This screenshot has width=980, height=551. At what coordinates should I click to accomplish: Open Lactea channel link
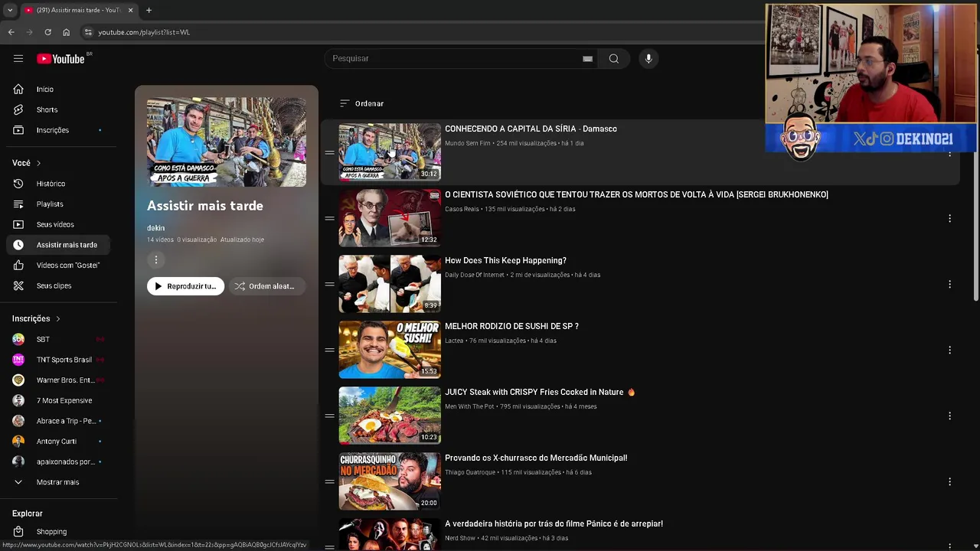click(x=454, y=341)
